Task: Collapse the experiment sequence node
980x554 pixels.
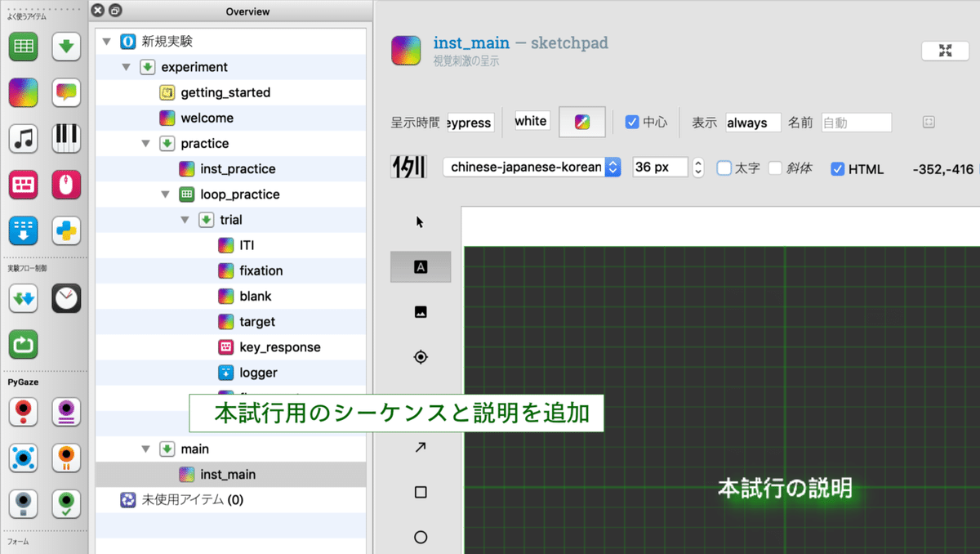Action: (x=125, y=67)
